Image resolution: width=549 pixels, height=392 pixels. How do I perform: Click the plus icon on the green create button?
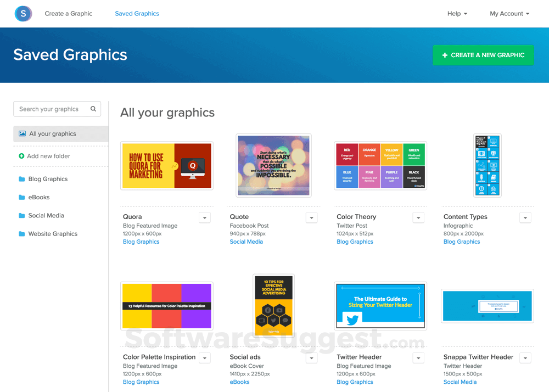(x=444, y=55)
